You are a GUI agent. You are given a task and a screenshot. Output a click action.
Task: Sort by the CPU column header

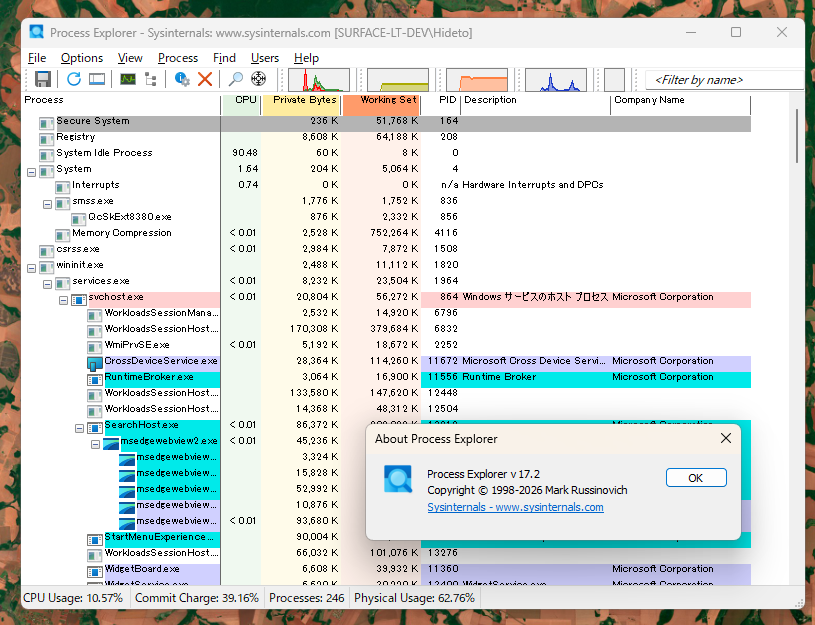coord(241,104)
